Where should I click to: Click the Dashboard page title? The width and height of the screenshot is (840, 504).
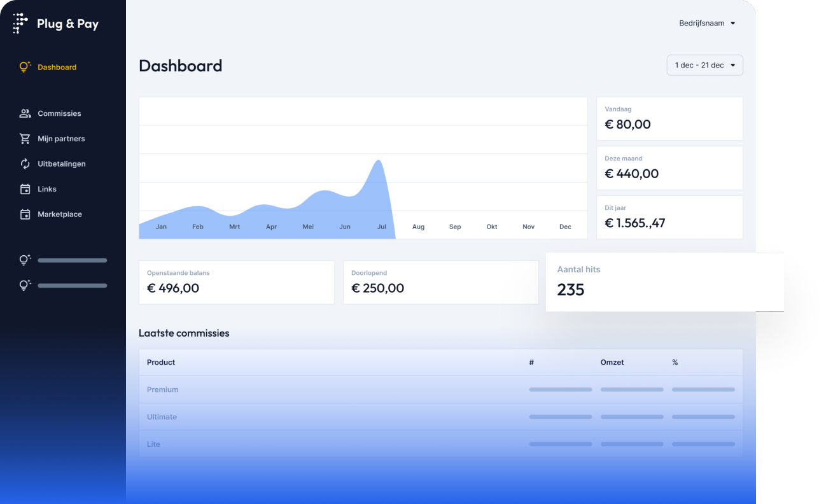point(181,66)
